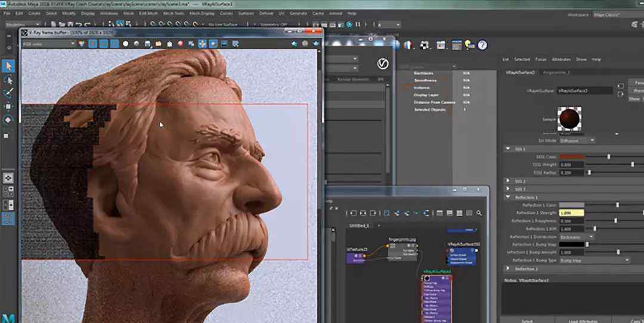
Task: Open the Reflection 1 Bump Type dropdown
Action: point(595,260)
